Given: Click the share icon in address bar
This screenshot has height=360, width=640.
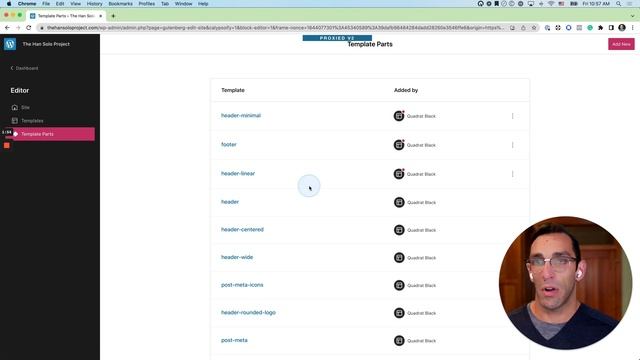Looking at the screenshot, I should [x=523, y=28].
